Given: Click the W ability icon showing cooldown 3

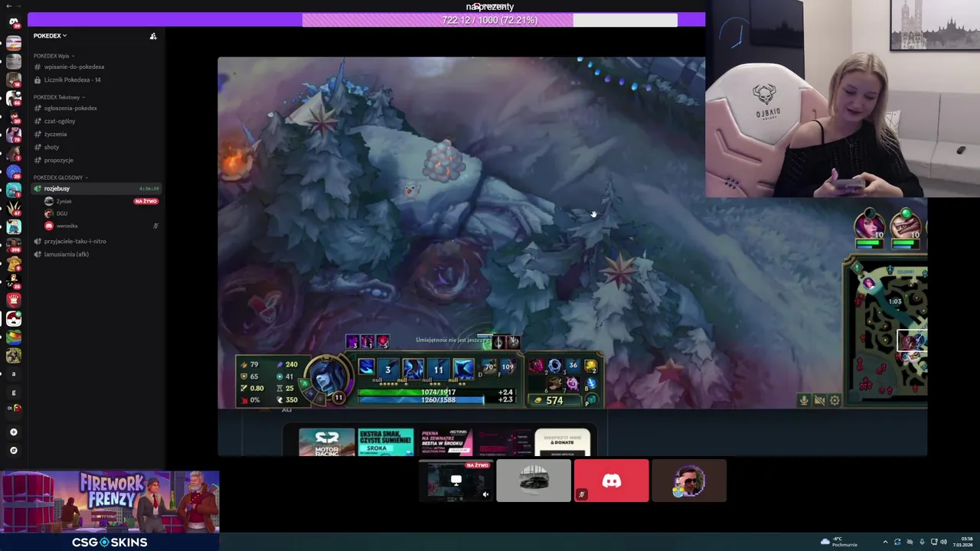Looking at the screenshot, I should (x=388, y=369).
